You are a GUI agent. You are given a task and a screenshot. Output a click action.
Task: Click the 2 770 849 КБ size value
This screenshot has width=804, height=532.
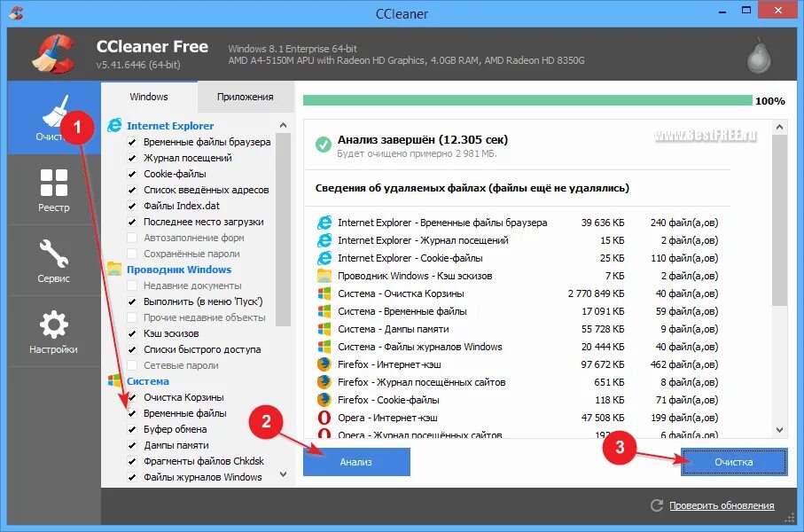click(x=596, y=293)
